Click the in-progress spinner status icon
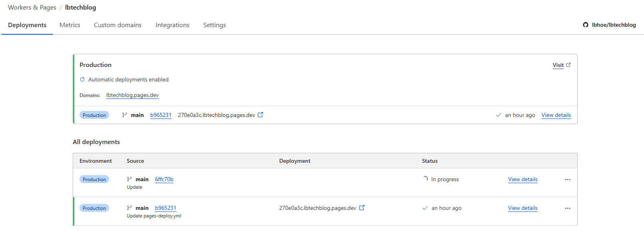644x237 pixels. (x=425, y=179)
